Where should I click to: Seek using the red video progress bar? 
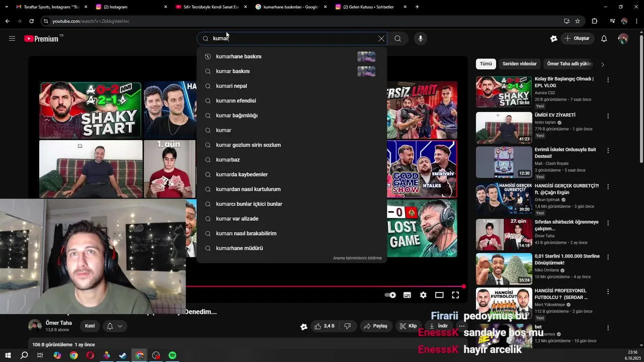[325, 287]
